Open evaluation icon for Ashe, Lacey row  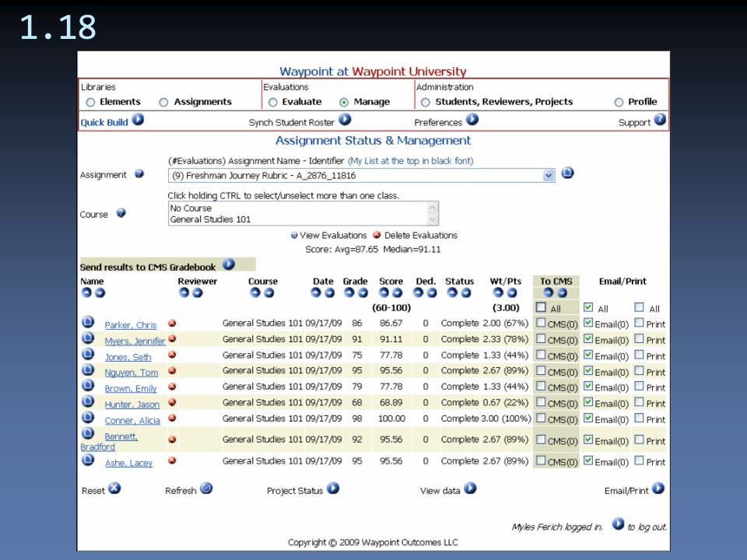pos(88,460)
